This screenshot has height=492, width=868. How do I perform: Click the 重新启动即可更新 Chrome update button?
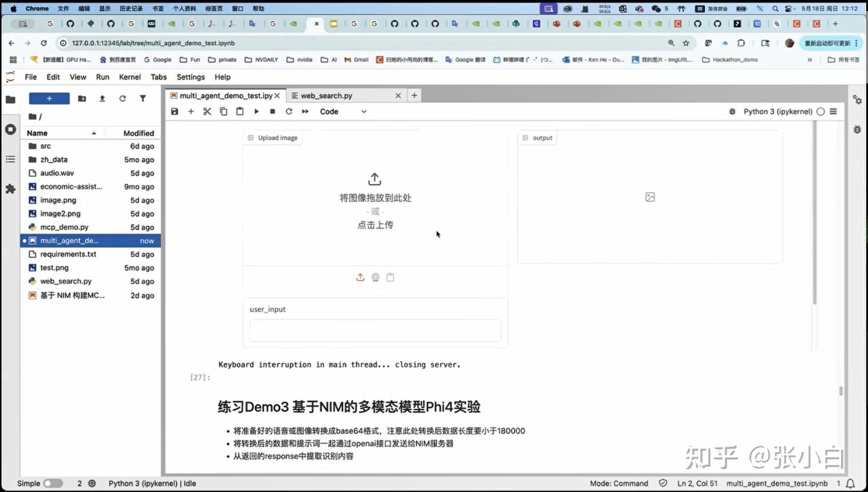tap(831, 43)
